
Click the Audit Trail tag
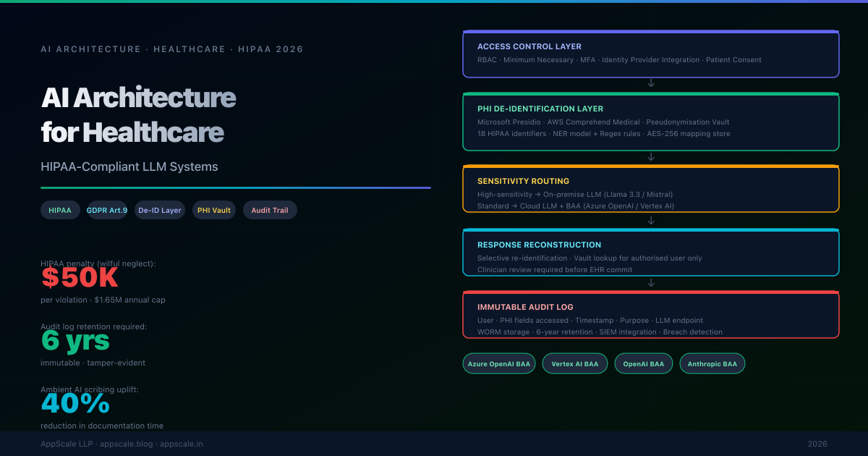click(270, 210)
